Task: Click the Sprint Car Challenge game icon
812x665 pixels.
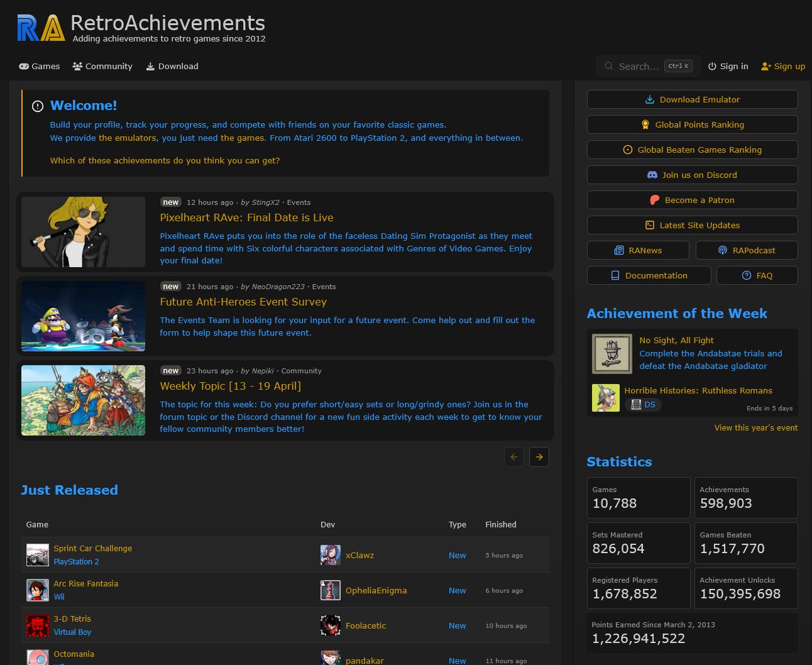Action: [x=38, y=555]
